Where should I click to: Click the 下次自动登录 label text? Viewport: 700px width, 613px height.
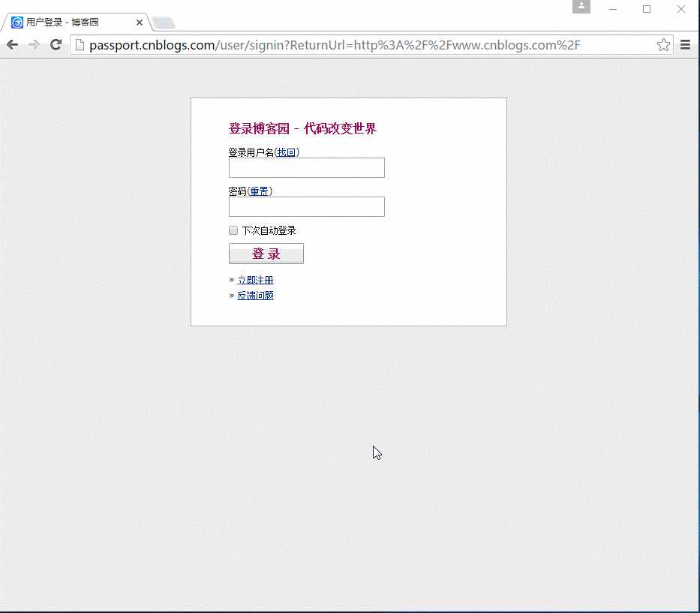coord(269,230)
